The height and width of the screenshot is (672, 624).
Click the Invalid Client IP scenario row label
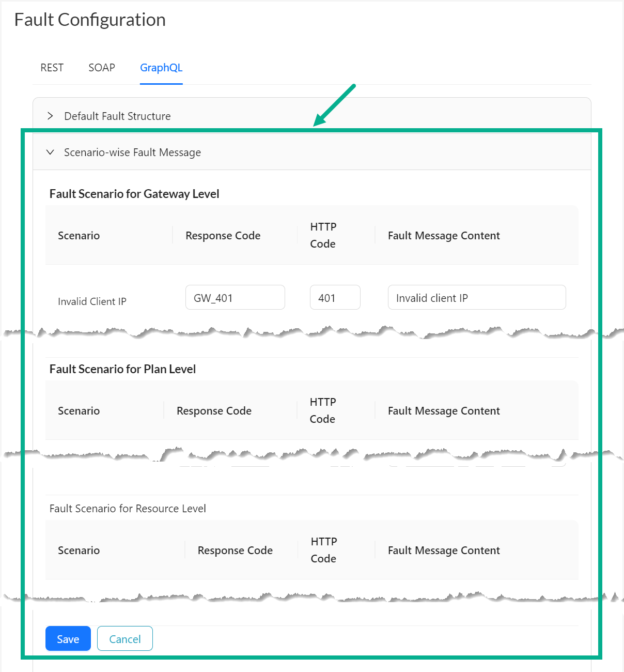92,301
